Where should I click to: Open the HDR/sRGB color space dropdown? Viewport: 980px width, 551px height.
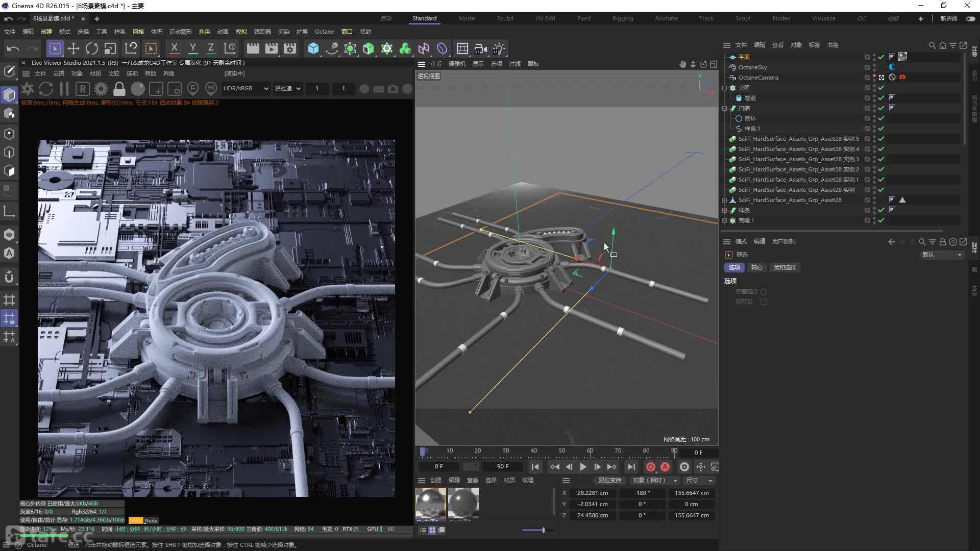[x=246, y=88]
